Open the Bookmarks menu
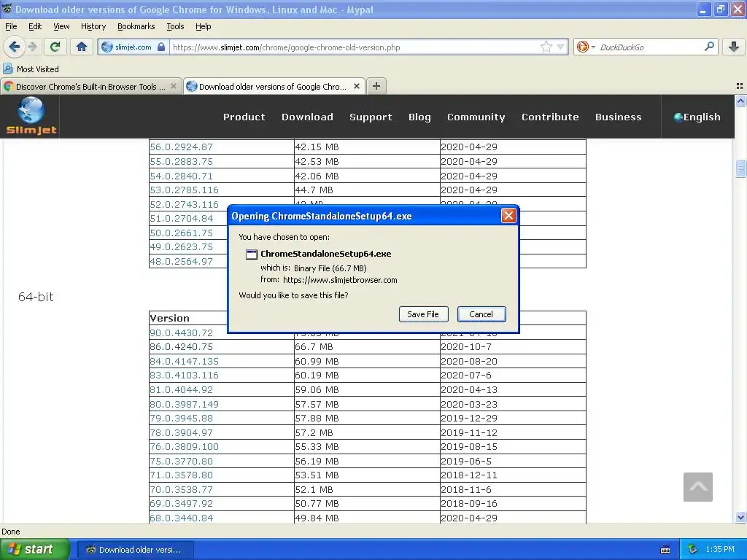 [136, 26]
